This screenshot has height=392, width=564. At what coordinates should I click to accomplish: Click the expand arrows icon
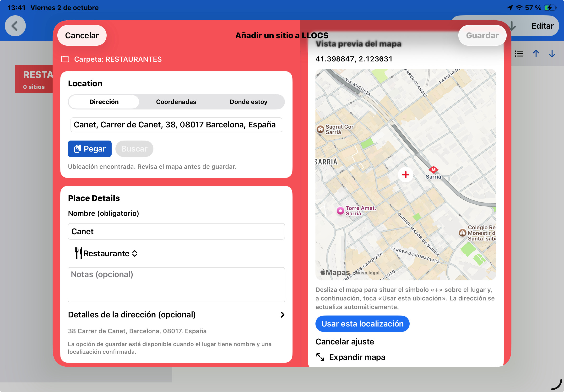pos(320,357)
